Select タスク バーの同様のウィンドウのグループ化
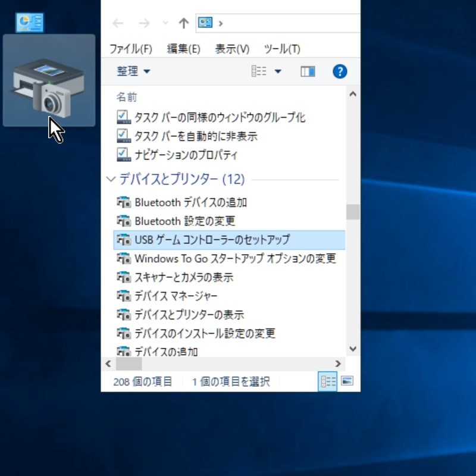Viewport: 476px width, 476px height. pos(220,117)
